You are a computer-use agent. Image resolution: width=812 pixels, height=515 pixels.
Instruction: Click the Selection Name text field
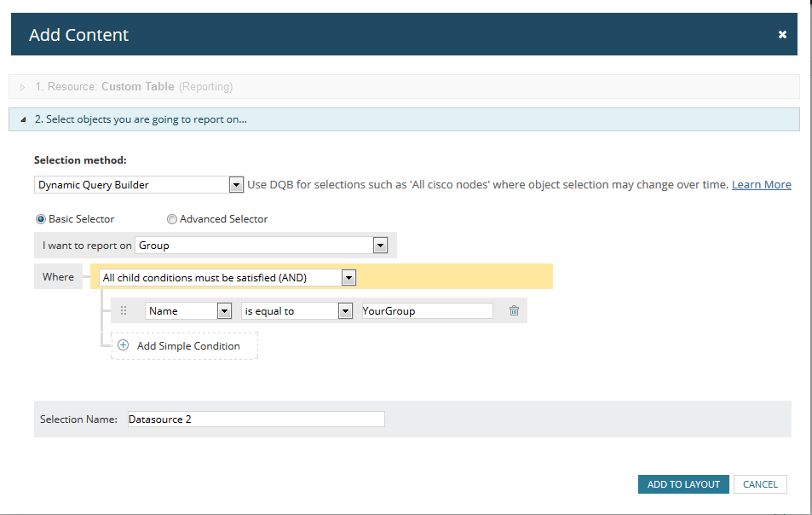point(256,420)
